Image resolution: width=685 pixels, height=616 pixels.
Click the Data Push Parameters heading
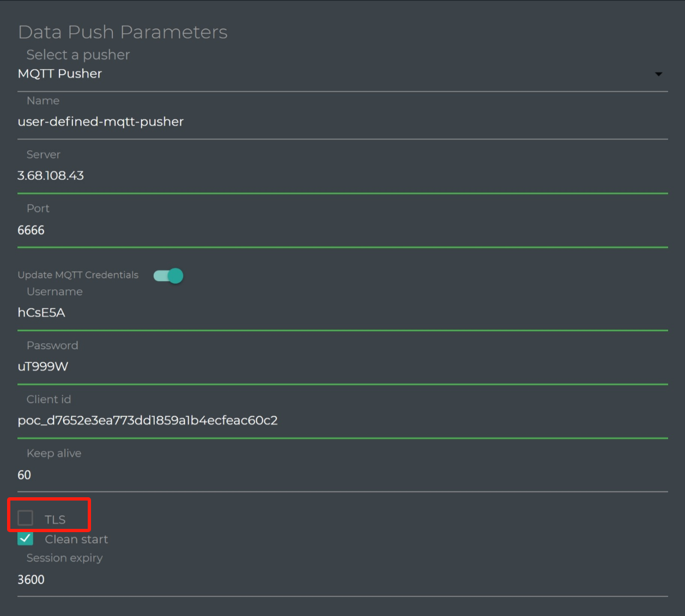123,32
